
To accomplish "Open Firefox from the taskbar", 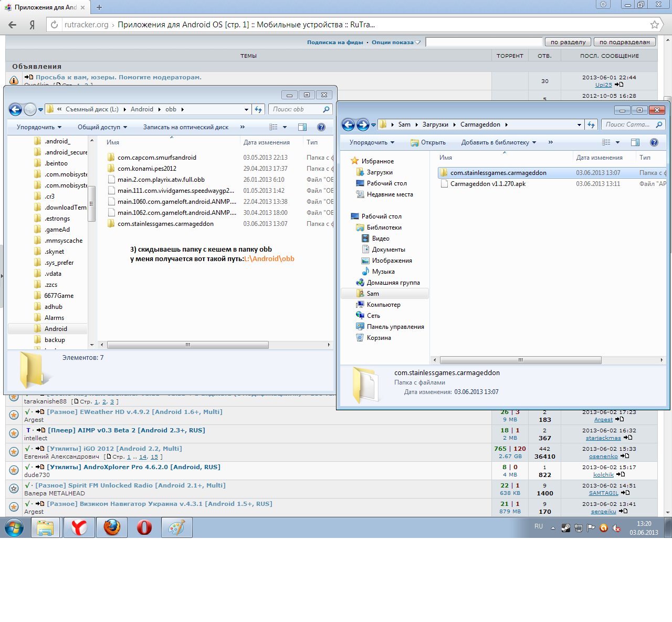I will point(112,527).
